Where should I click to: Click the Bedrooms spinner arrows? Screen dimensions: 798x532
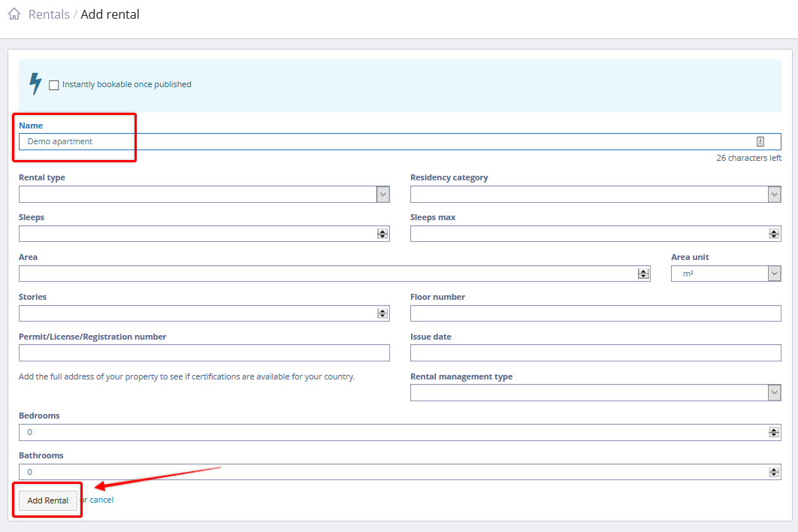774,432
